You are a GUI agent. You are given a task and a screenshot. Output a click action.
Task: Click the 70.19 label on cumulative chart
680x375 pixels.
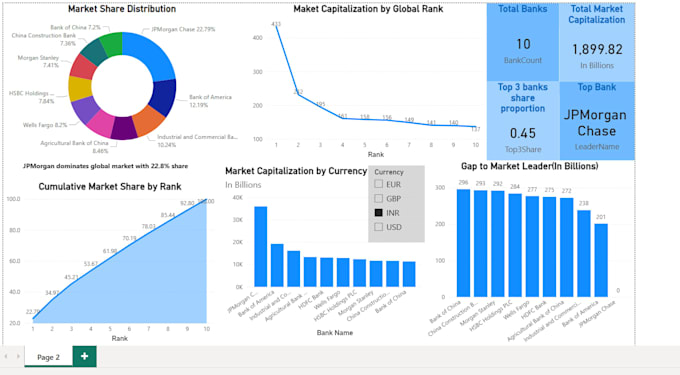(x=129, y=238)
